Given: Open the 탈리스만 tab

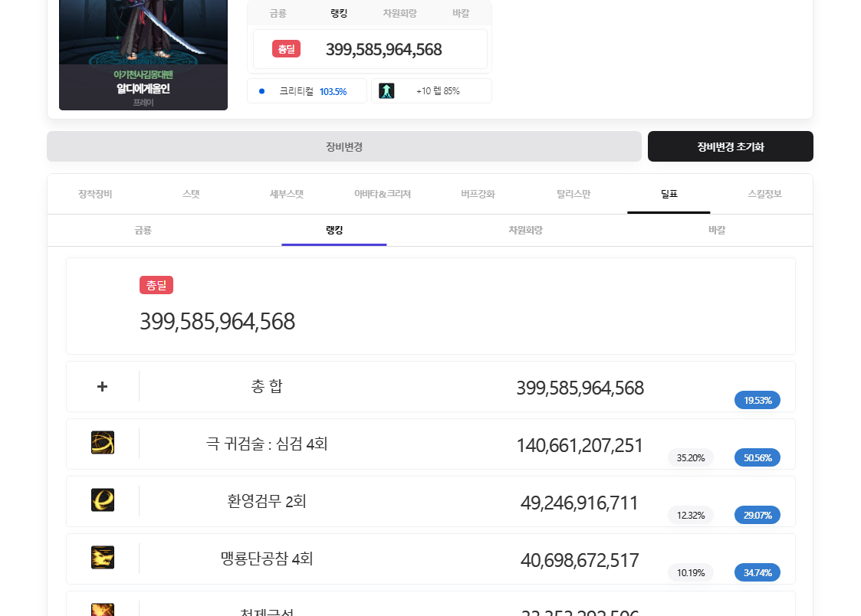Looking at the screenshot, I should 573,194.
